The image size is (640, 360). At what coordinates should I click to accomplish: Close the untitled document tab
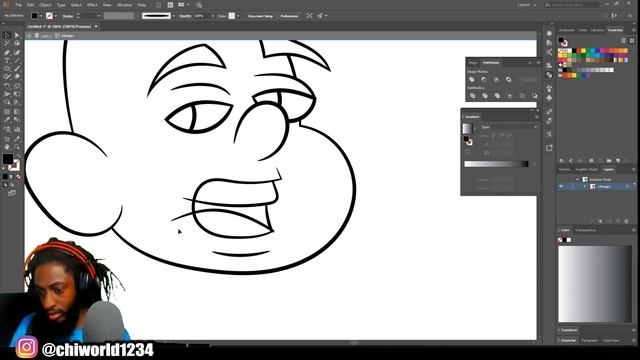tap(96, 27)
